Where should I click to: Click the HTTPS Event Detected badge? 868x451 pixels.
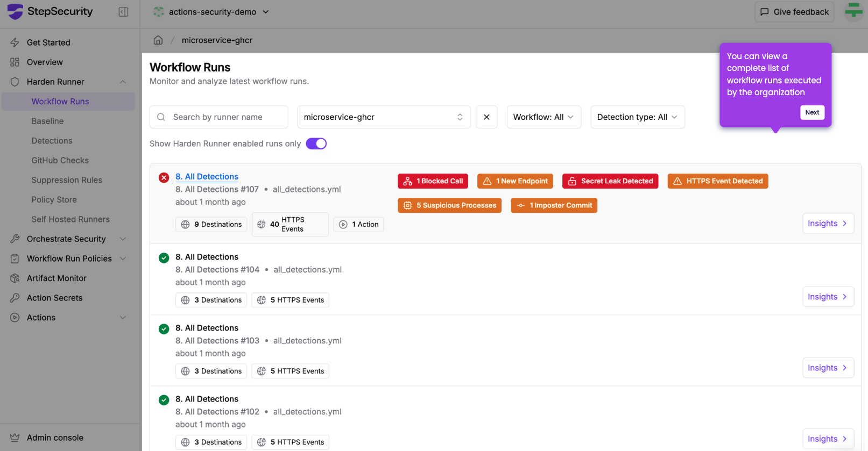coord(718,181)
